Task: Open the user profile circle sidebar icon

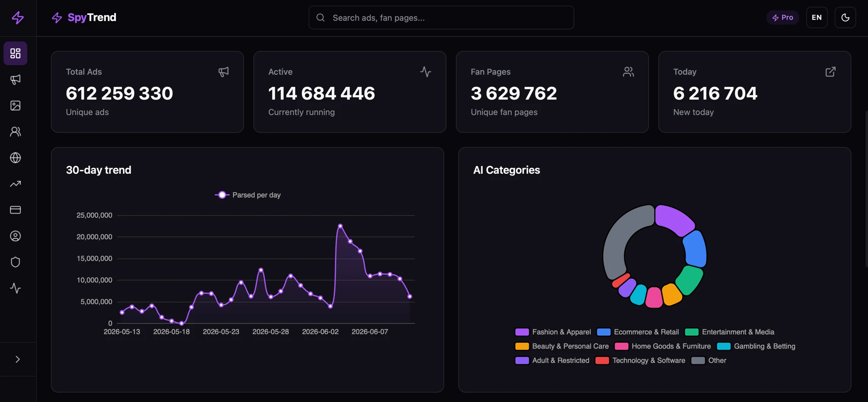Action: tap(15, 236)
